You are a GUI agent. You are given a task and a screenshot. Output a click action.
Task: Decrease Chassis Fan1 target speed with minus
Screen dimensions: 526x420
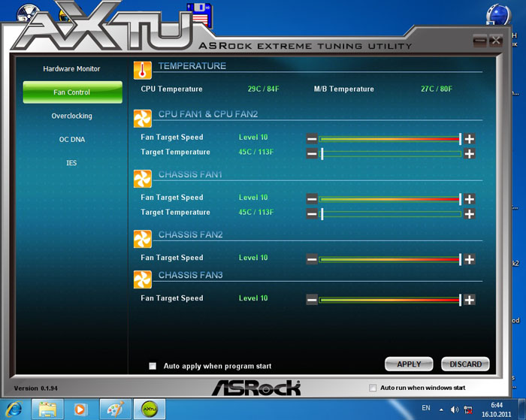point(312,199)
